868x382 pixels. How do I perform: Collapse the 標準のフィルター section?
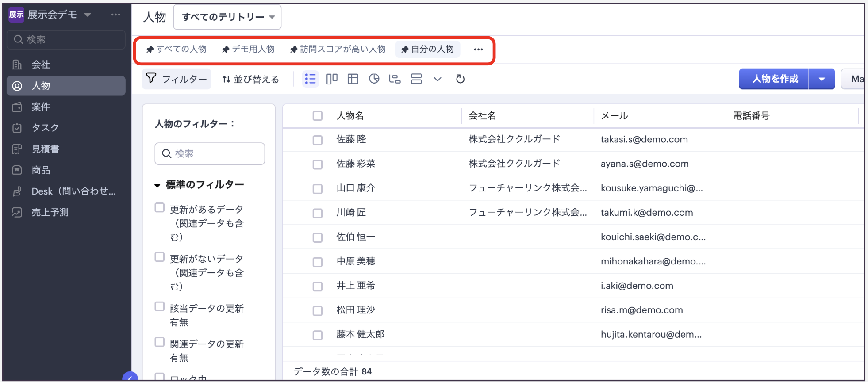pyautogui.click(x=157, y=185)
